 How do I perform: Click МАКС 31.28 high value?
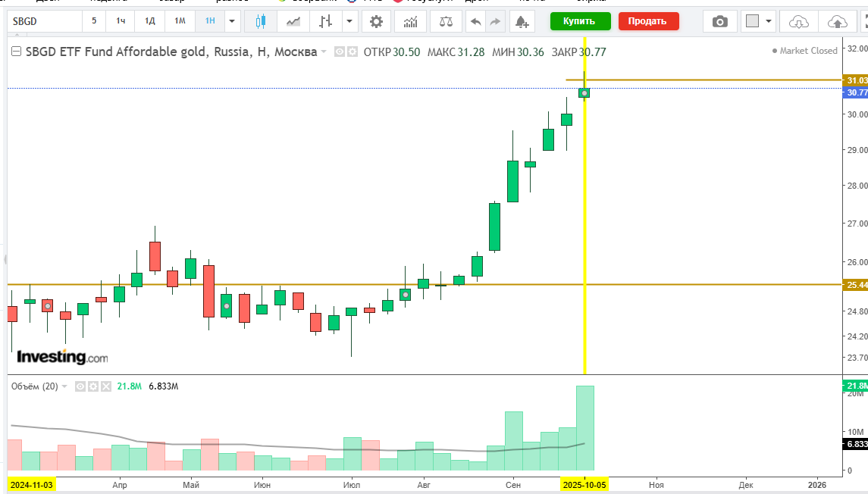tap(456, 52)
